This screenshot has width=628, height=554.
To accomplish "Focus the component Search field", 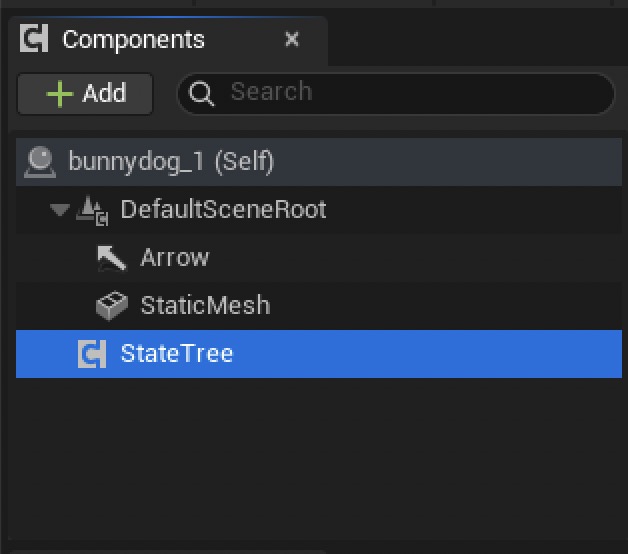I will click(x=410, y=93).
